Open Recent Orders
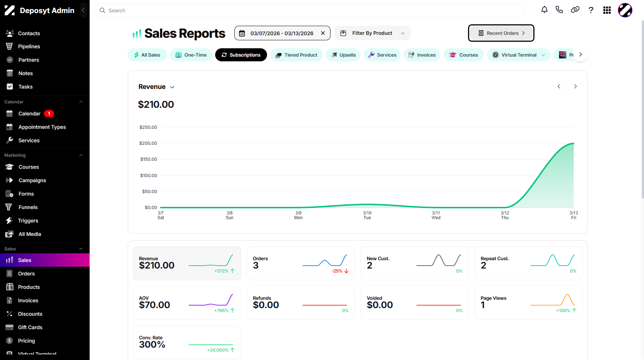This screenshot has width=644, height=360. pyautogui.click(x=501, y=33)
